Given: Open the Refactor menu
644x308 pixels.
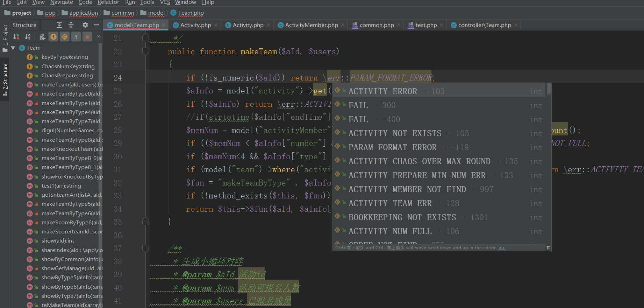Looking at the screenshot, I should (x=108, y=2).
